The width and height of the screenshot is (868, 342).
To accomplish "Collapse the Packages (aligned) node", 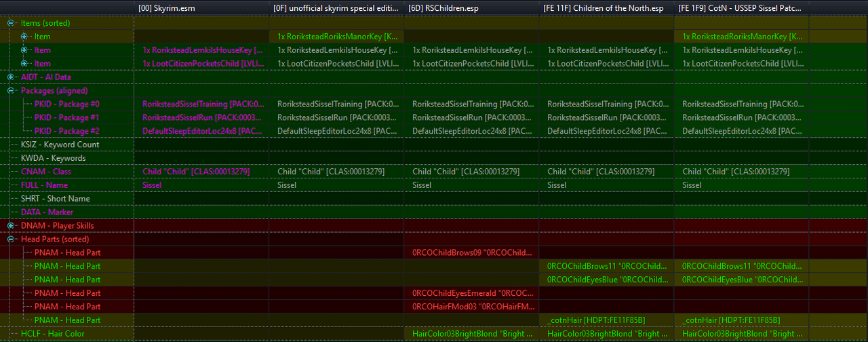I will pyautogui.click(x=11, y=91).
